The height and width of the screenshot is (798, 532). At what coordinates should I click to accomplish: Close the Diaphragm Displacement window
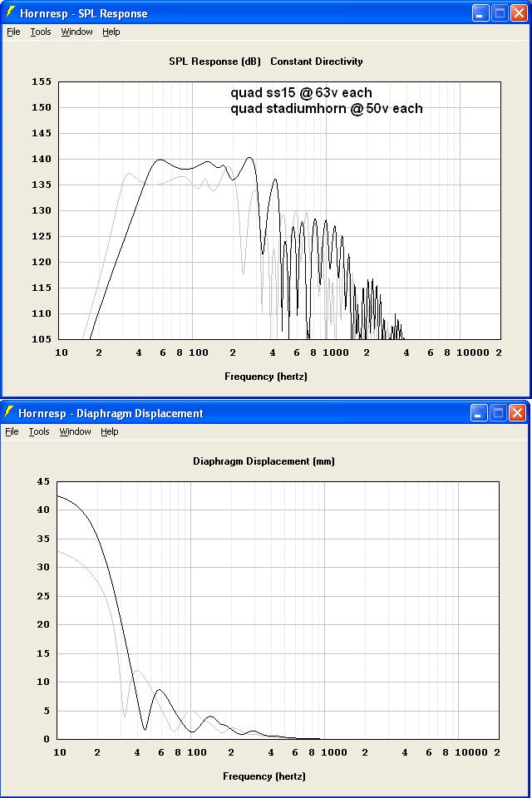coord(517,413)
